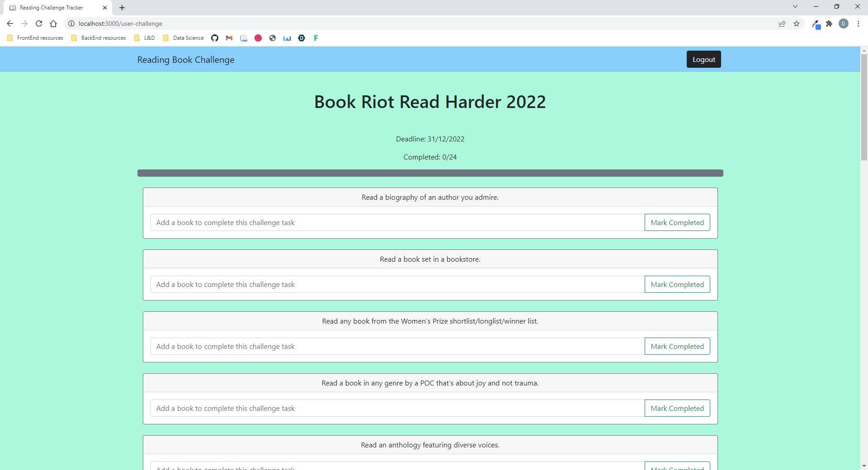The width and height of the screenshot is (868, 470).
Task: Open the bar-chart bookmark icon
Action: [287, 38]
